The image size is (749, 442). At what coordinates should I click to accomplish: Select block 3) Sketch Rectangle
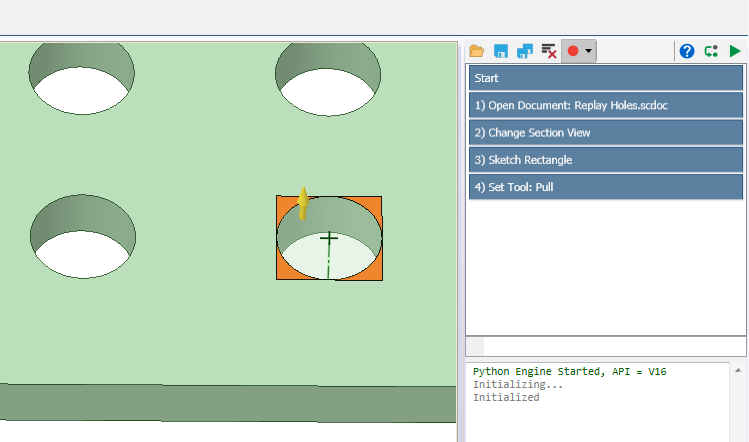[606, 160]
